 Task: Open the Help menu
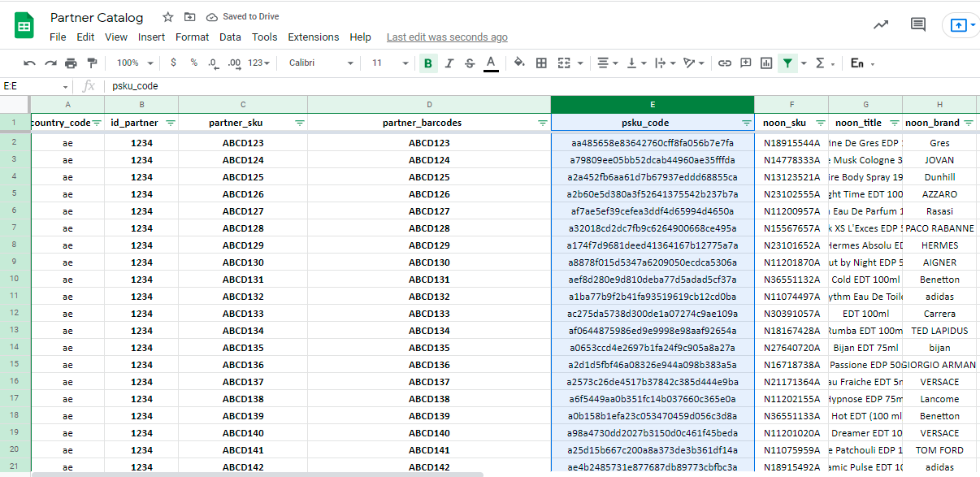(360, 37)
